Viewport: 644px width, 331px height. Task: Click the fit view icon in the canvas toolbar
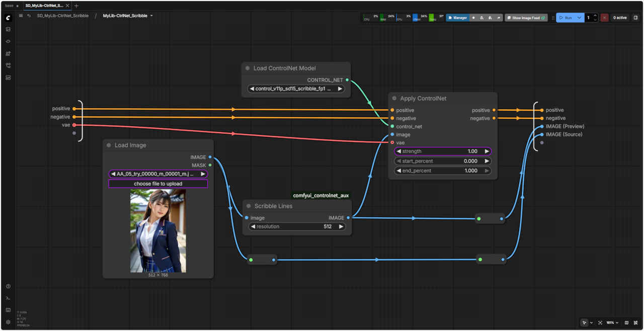pyautogui.click(x=600, y=322)
